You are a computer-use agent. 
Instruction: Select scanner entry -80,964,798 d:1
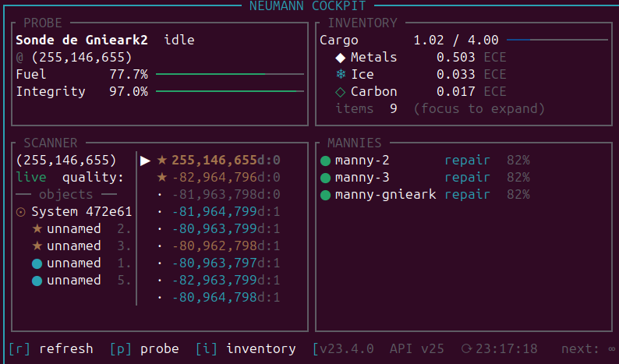pos(226,297)
